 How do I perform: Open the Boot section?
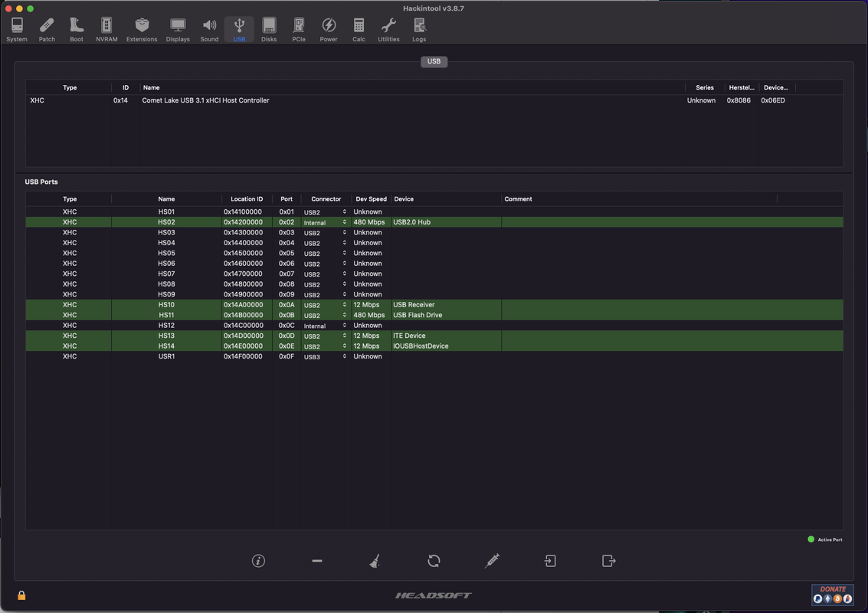[x=77, y=29]
